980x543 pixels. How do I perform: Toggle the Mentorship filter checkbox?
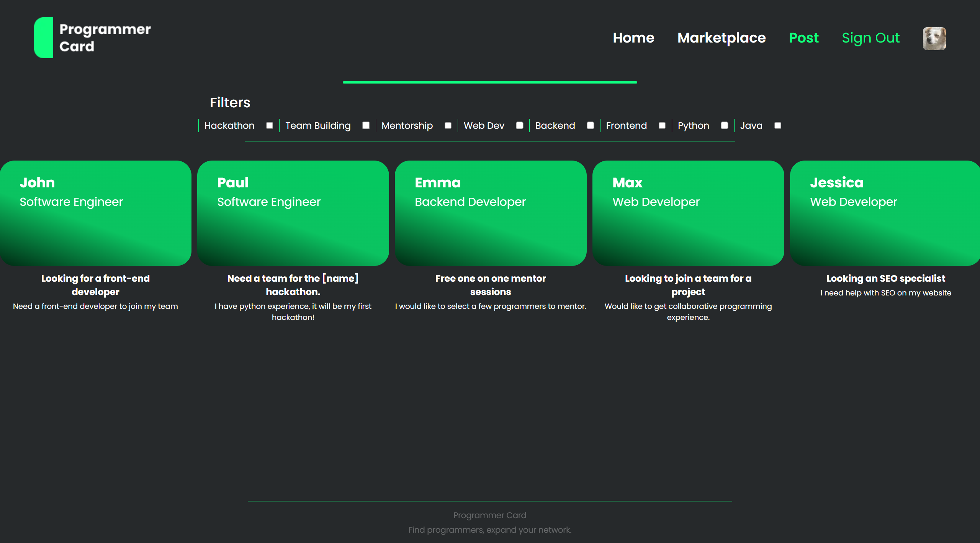[x=448, y=125]
